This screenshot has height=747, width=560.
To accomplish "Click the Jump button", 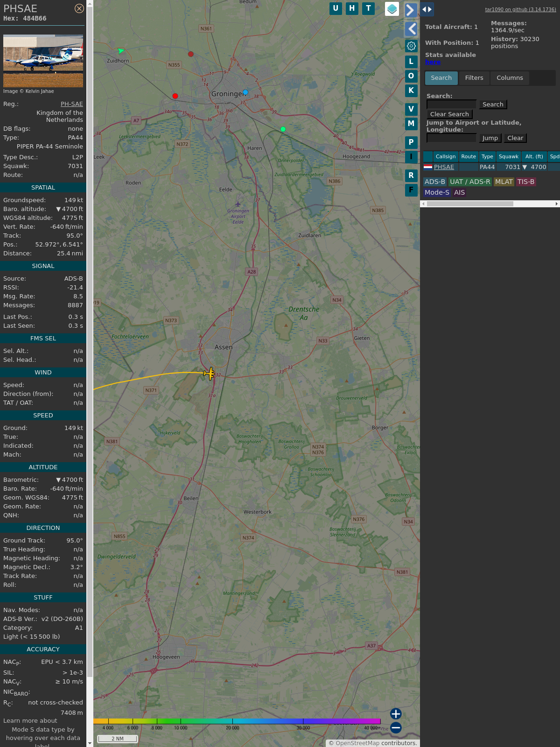I will (x=490, y=138).
